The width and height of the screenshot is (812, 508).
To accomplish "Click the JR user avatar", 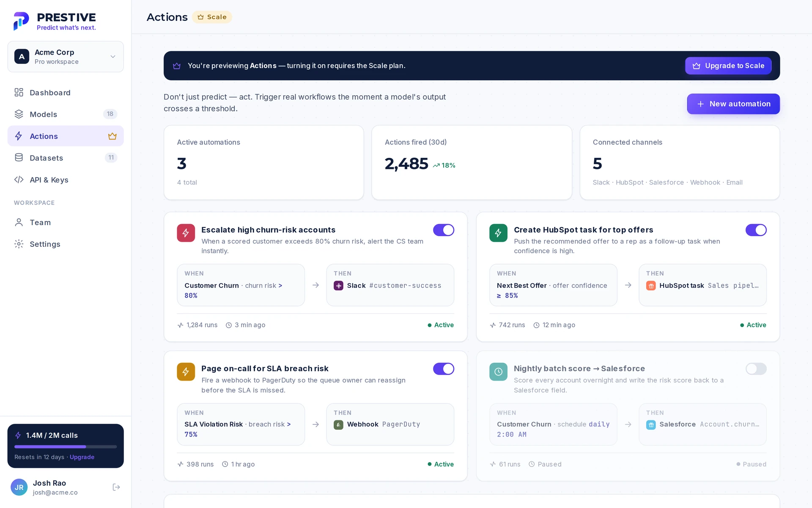I will (19, 487).
